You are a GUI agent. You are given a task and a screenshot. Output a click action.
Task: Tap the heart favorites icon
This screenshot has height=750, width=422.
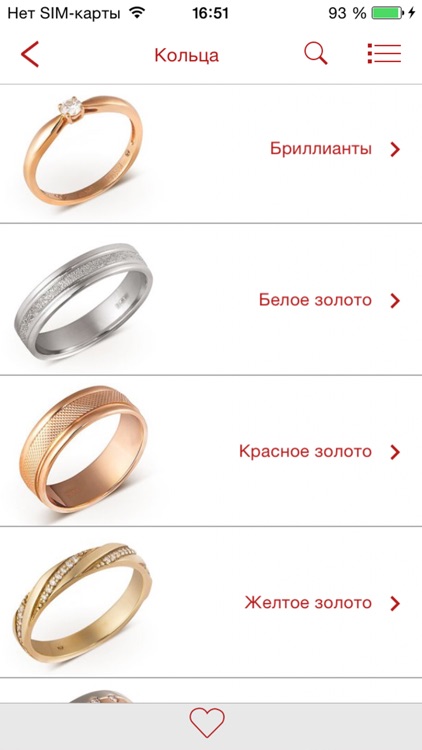[x=207, y=722]
